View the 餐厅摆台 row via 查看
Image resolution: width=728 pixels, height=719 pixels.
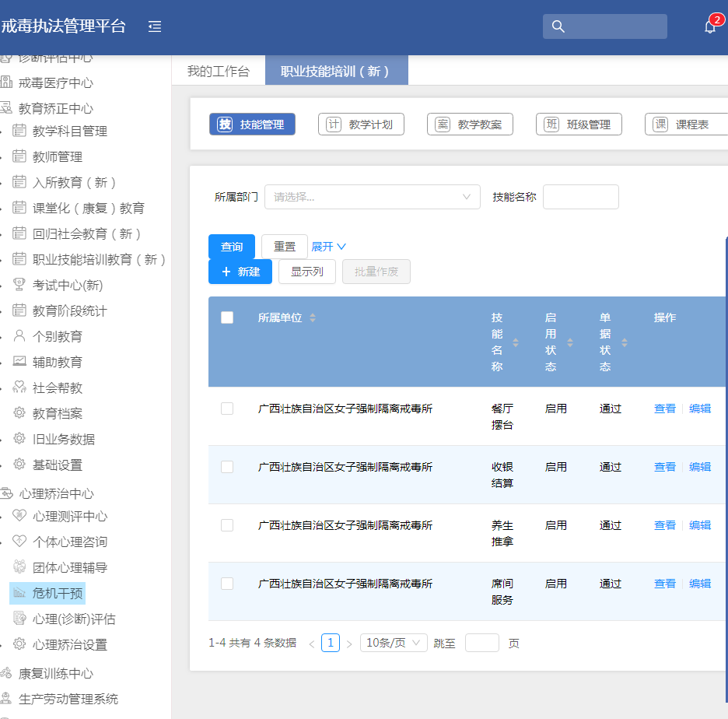pyautogui.click(x=664, y=409)
